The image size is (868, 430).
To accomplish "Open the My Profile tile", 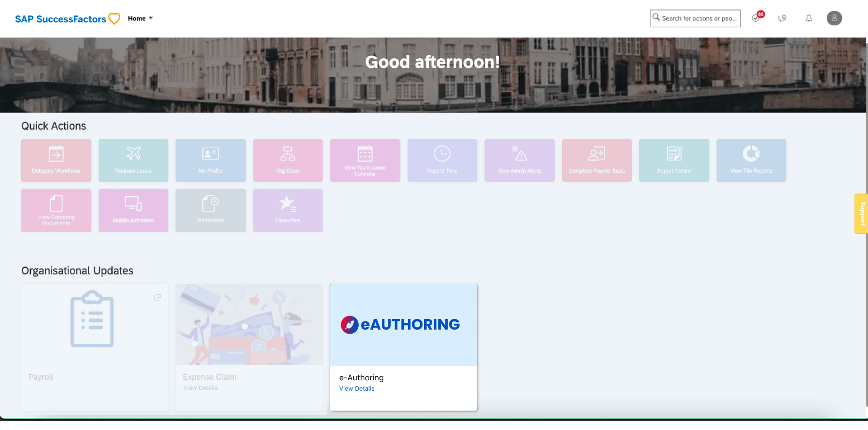I will click(x=210, y=161).
